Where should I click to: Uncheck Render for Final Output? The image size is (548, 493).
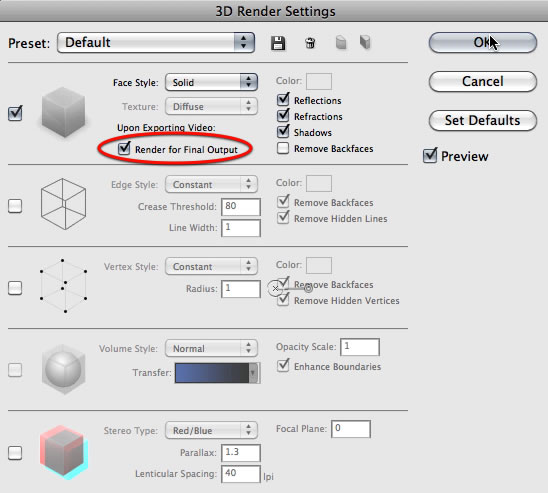click(124, 148)
